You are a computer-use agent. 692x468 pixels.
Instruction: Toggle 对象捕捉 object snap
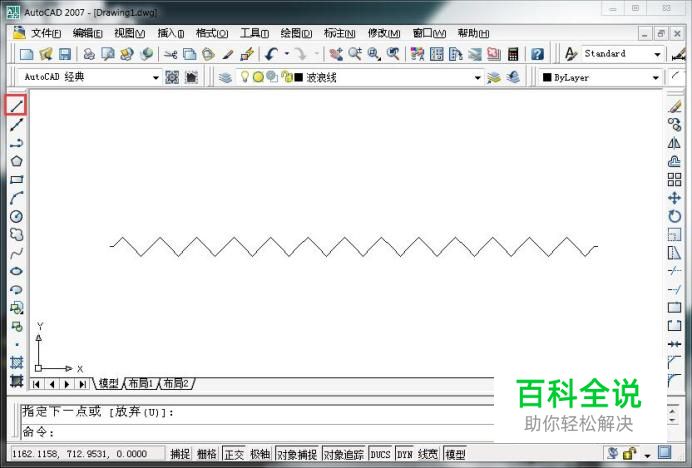pyautogui.click(x=297, y=454)
